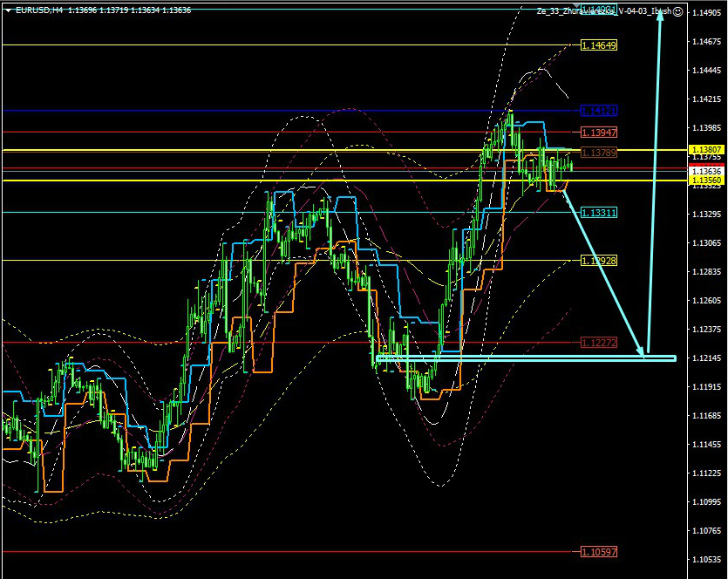Click 1.14445 on the price scale
This screenshot has width=728, height=579.
[707, 71]
